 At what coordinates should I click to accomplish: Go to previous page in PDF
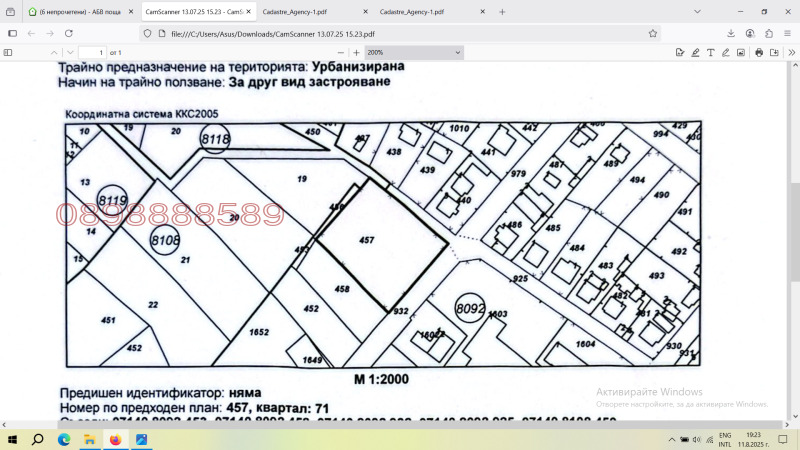54,53
